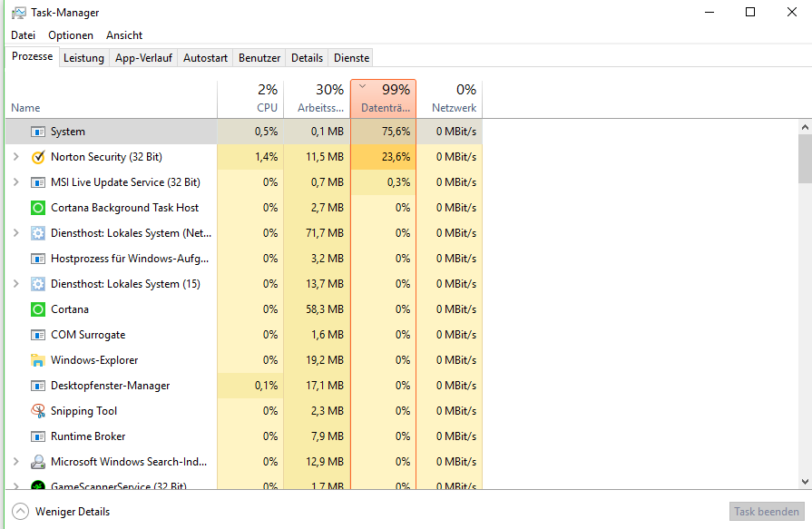The width and height of the screenshot is (812, 529).
Task: Open the Datei menu
Action: [24, 35]
